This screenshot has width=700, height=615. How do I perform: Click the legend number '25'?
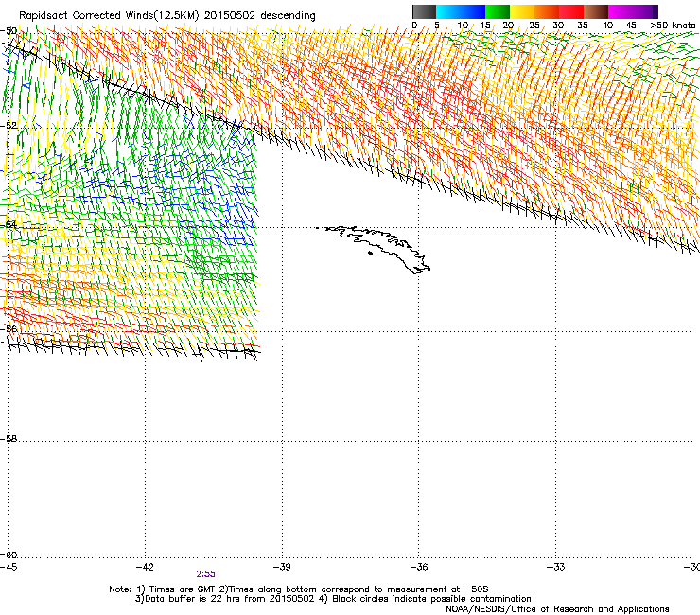[534, 26]
